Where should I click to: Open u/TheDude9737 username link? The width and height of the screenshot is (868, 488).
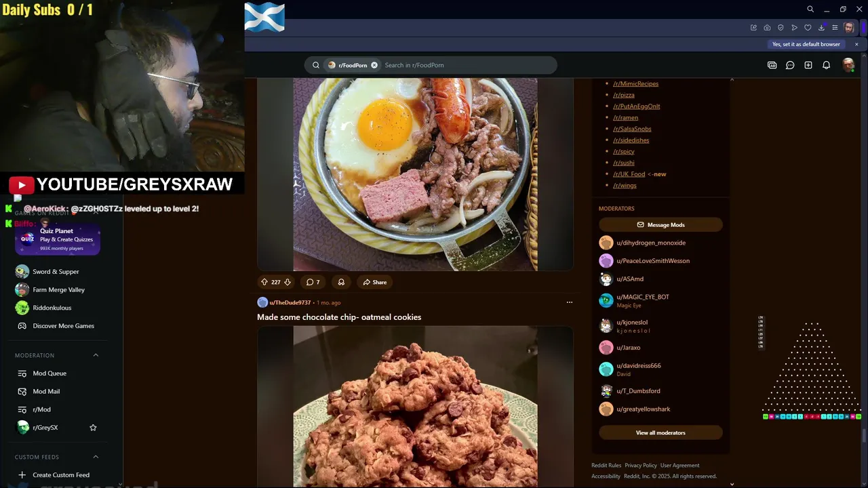[290, 302]
